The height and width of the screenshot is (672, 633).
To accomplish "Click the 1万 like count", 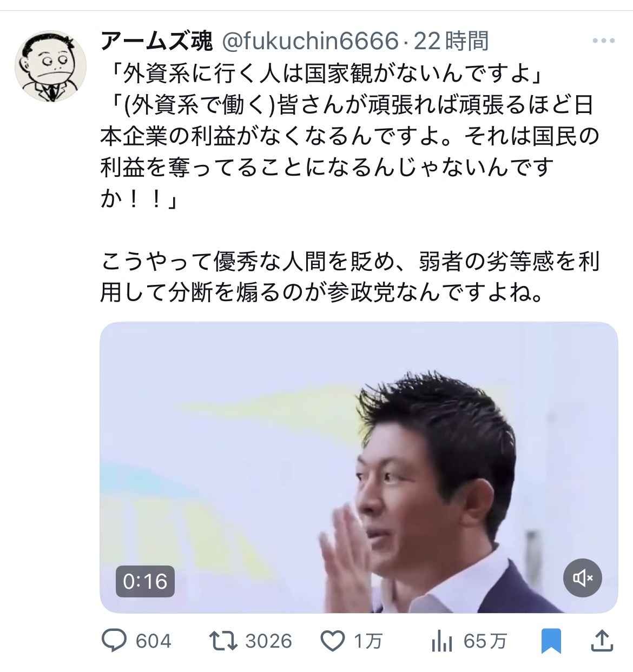I will tap(368, 641).
